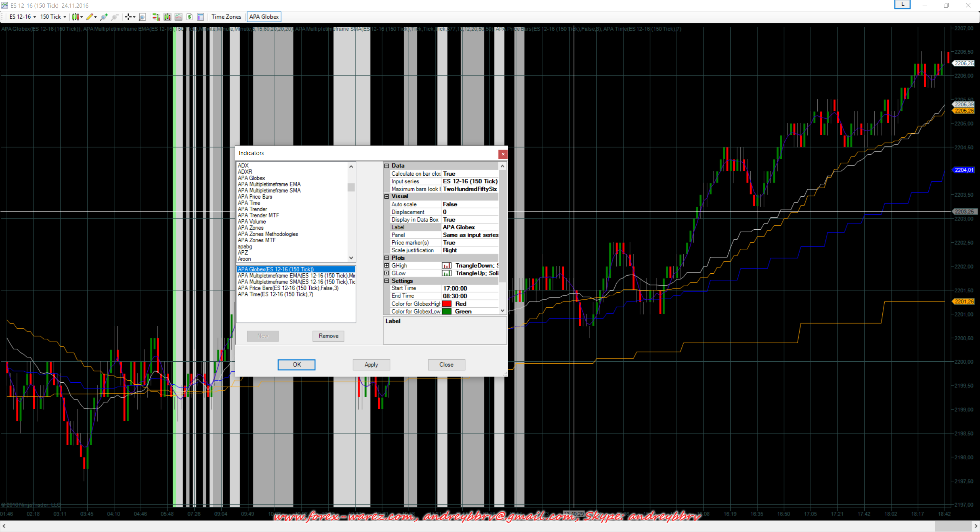The image size is (980, 532).
Task: Open the candlestick chart style icon
Action: point(75,17)
